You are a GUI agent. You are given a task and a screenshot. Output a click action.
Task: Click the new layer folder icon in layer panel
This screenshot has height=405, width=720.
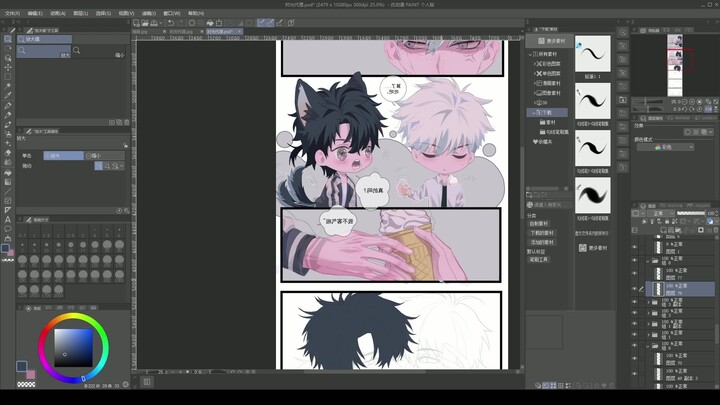coord(678,230)
